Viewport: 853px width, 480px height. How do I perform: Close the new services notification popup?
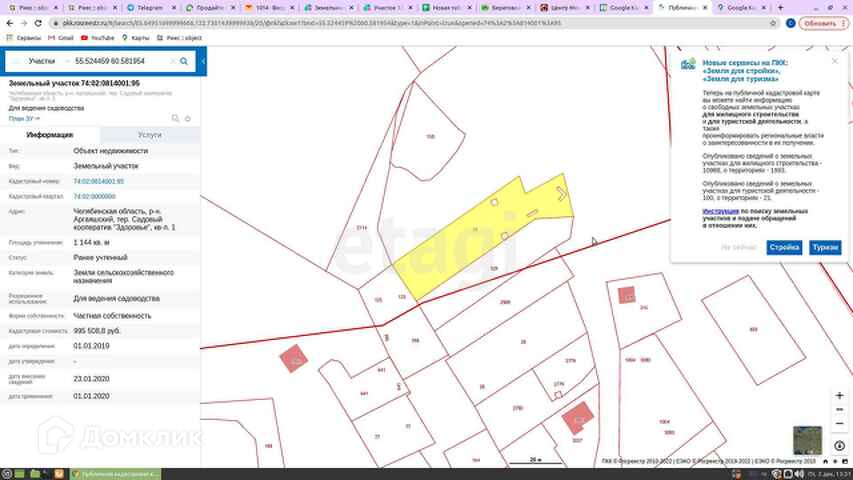pyautogui.click(x=835, y=61)
